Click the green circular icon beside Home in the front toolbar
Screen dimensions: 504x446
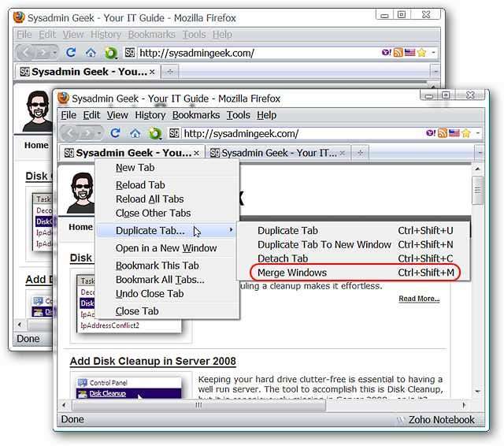coord(155,133)
